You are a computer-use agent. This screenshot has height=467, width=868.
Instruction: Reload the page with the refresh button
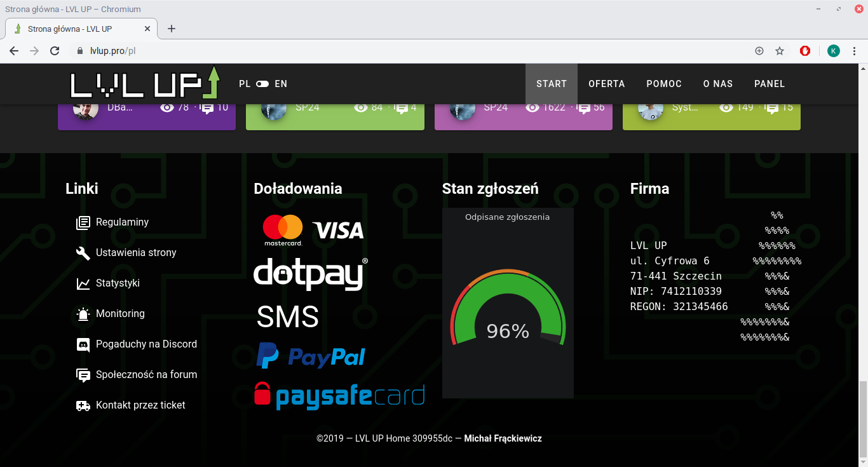coord(55,51)
